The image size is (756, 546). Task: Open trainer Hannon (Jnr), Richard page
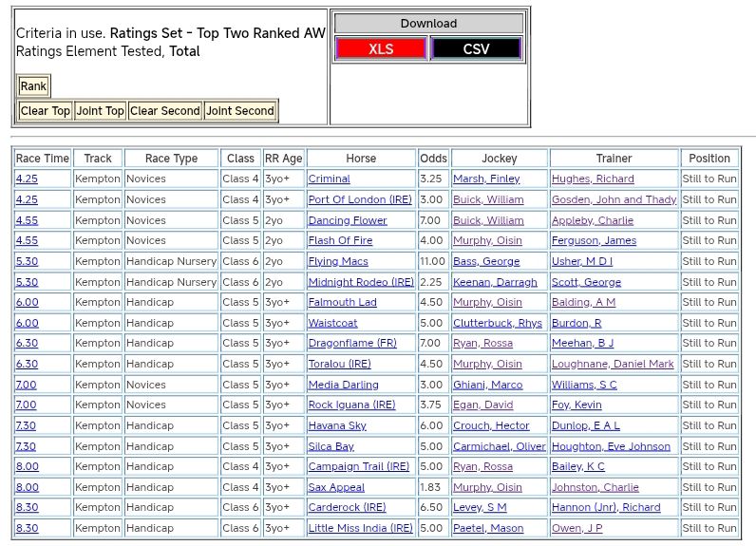tap(606, 508)
